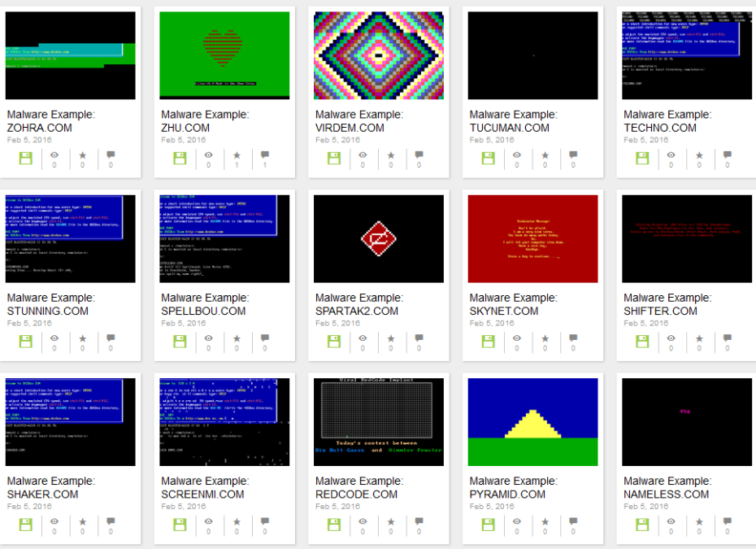Screen dimensions: 756x549
Task: Click the star icon under TECHNO.COM
Action: (x=700, y=155)
